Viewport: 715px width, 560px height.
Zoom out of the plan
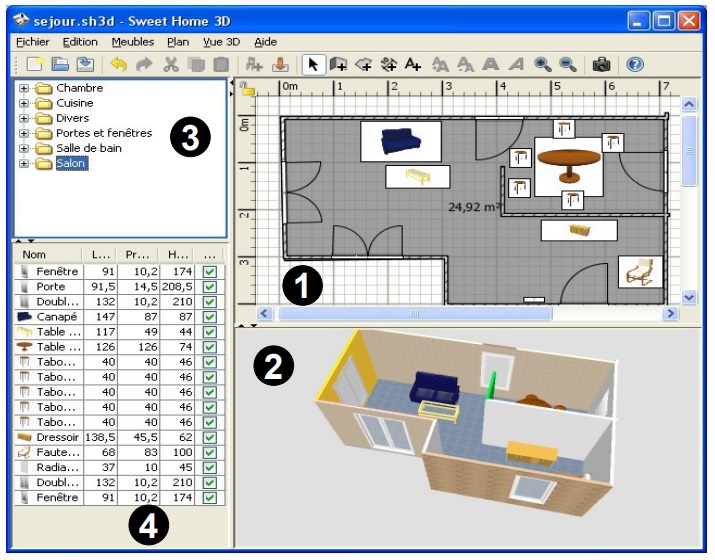(568, 64)
